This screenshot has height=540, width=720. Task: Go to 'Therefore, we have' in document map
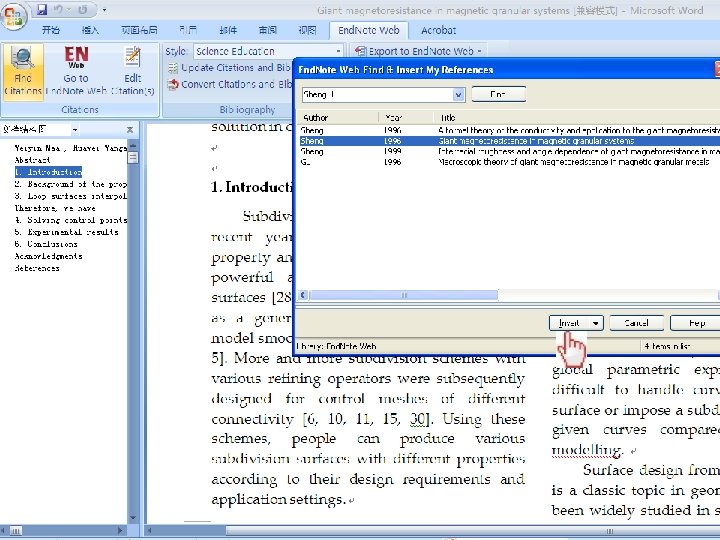55,208
